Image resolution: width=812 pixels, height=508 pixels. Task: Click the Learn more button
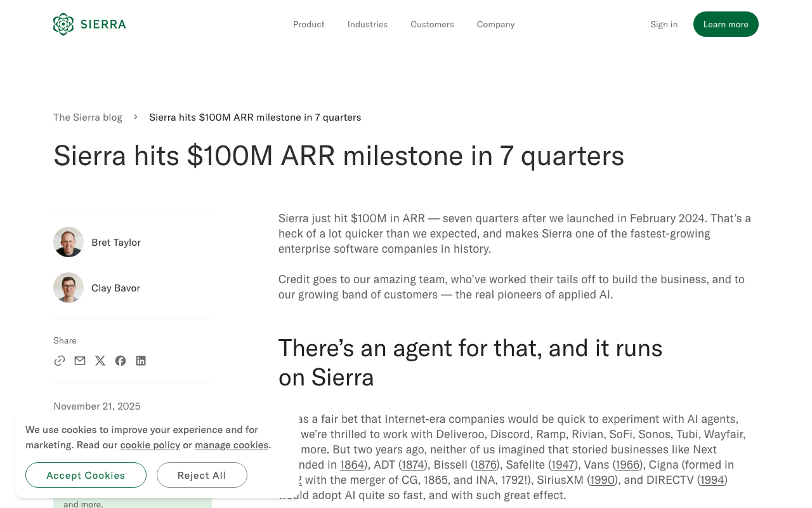[726, 24]
